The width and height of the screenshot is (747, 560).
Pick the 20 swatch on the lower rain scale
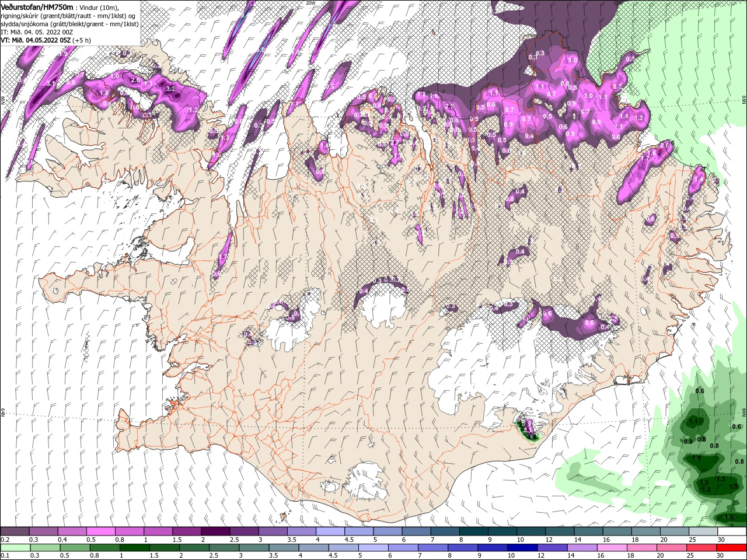(672, 548)
